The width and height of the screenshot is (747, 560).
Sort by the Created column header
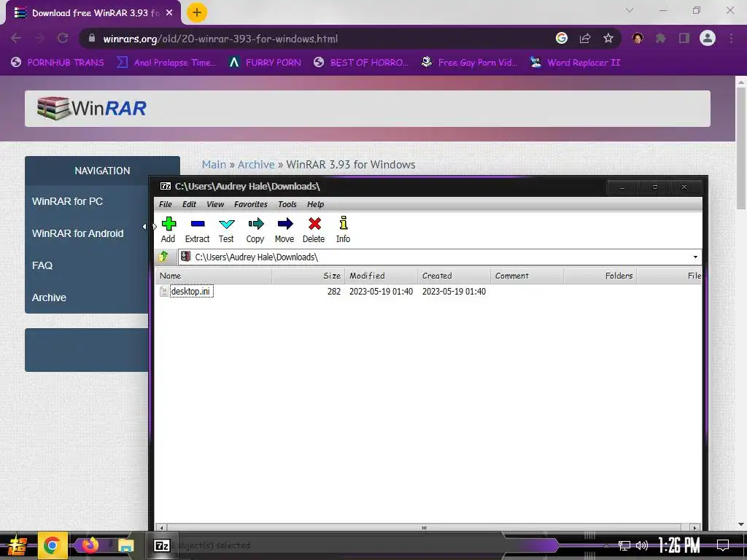[x=454, y=276]
